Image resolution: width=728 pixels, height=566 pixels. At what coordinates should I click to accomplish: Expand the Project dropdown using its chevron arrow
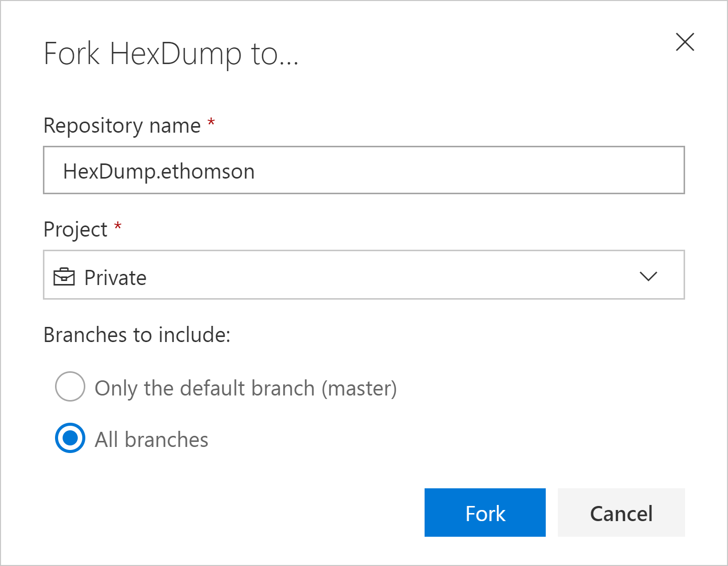tap(648, 276)
